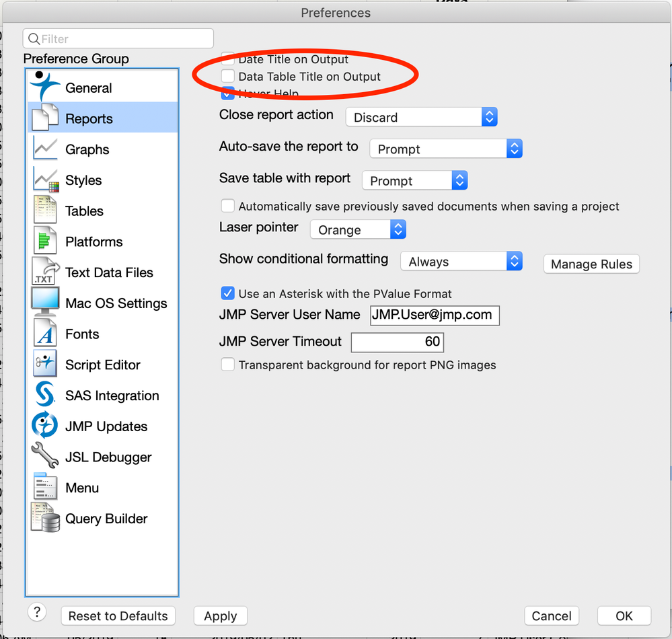672x639 pixels.
Task: Click the "Show conditional formatting" label
Action: tap(303, 259)
